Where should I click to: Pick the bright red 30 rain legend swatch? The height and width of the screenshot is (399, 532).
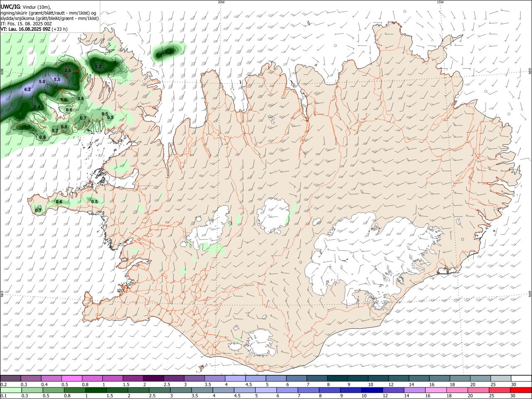(x=520, y=390)
